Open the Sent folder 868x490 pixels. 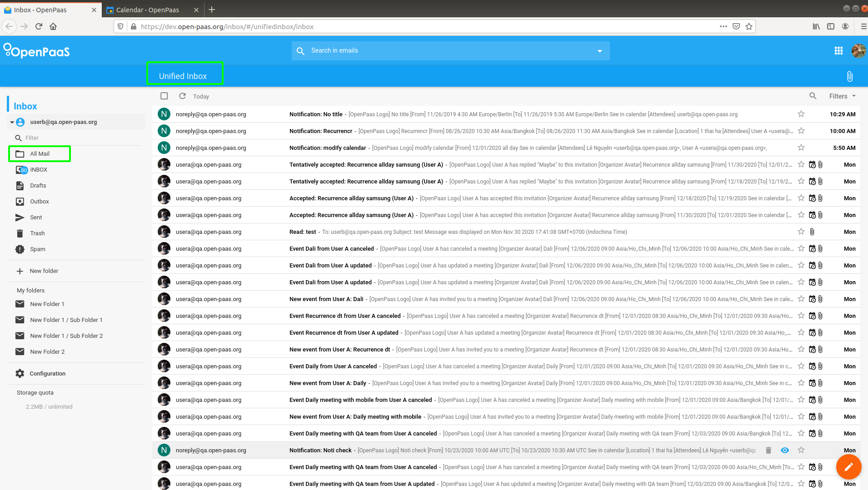[x=35, y=217]
